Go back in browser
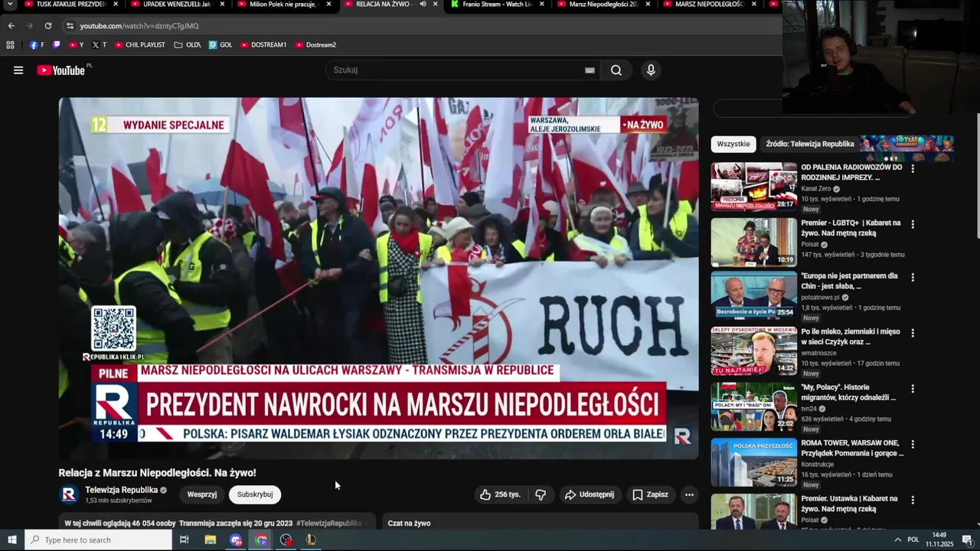This screenshot has width=980, height=551. click(x=11, y=25)
